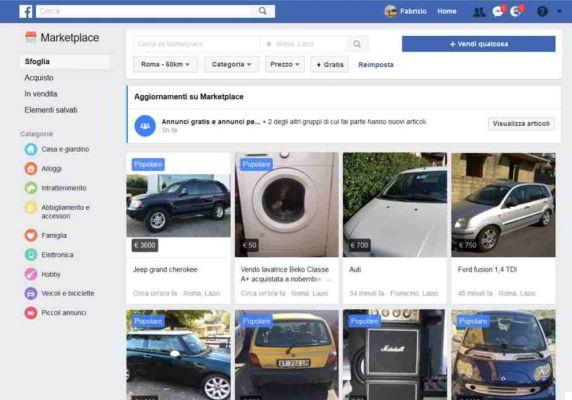
Task: Select the Elementi salvati menu item
Action: [51, 110]
